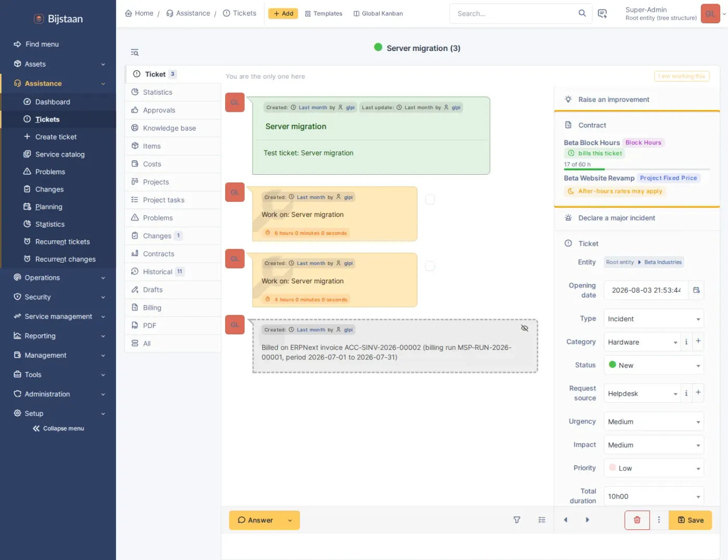
Task: Open the Billing tab
Action: (x=173, y=307)
